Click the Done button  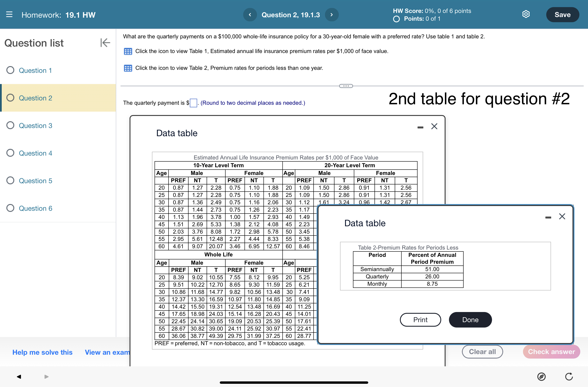pyautogui.click(x=470, y=320)
